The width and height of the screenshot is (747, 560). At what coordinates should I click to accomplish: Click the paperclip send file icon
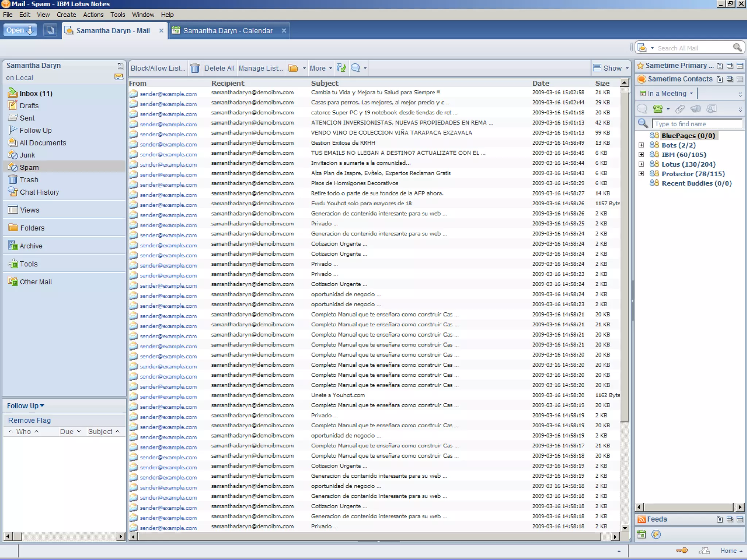click(x=680, y=109)
